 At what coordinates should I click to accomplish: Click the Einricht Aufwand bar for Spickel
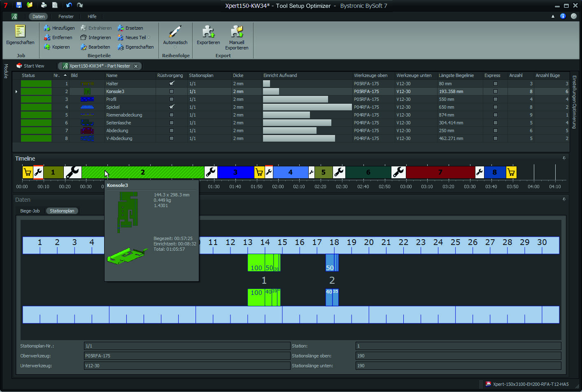pos(307,107)
